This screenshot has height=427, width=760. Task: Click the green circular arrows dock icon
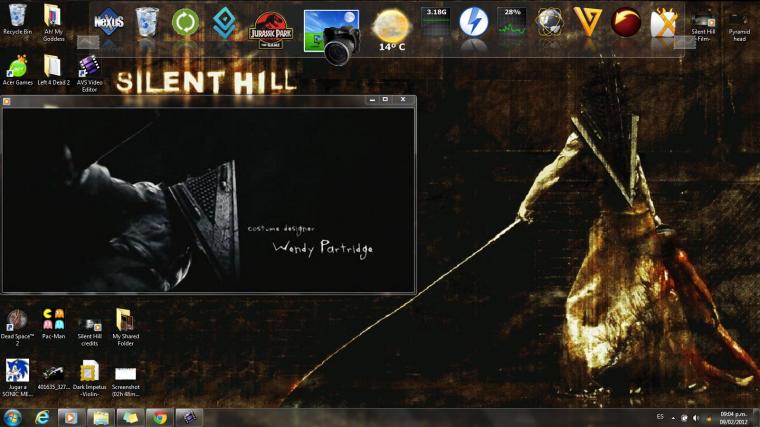click(x=185, y=22)
